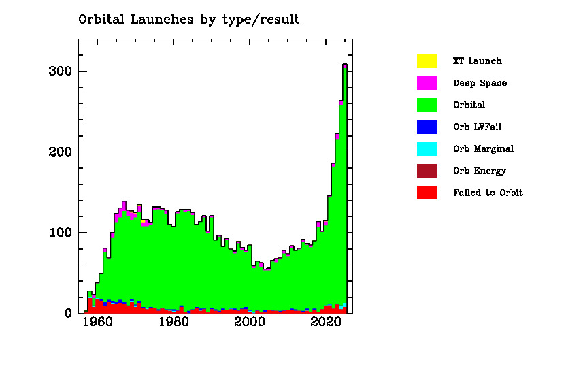583x392 pixels.
Task: Click the dark red Orb Energy swatch
Action: [427, 171]
